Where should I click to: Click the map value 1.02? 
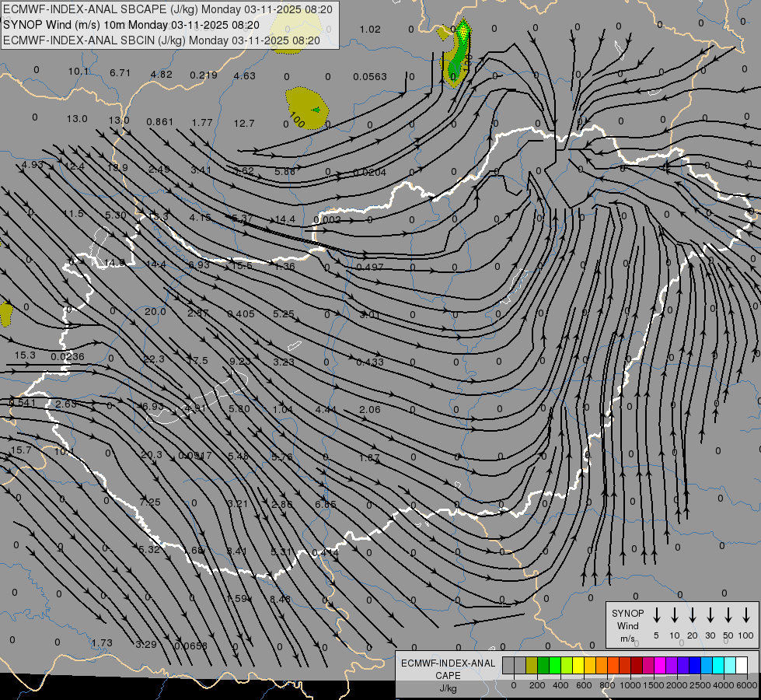370,30
